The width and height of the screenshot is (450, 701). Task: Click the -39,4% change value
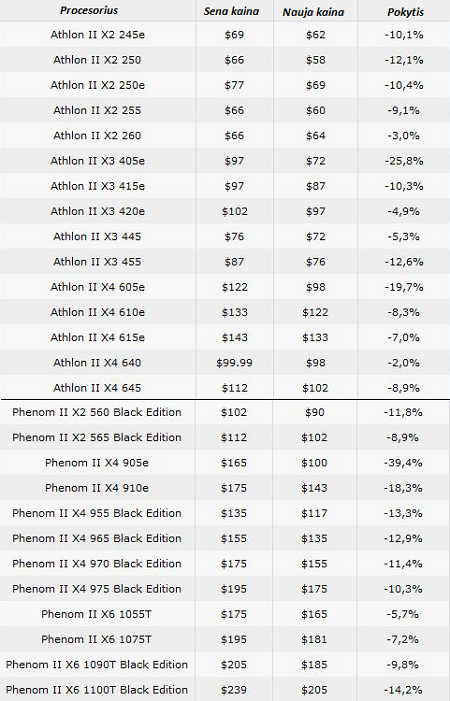tap(403, 463)
